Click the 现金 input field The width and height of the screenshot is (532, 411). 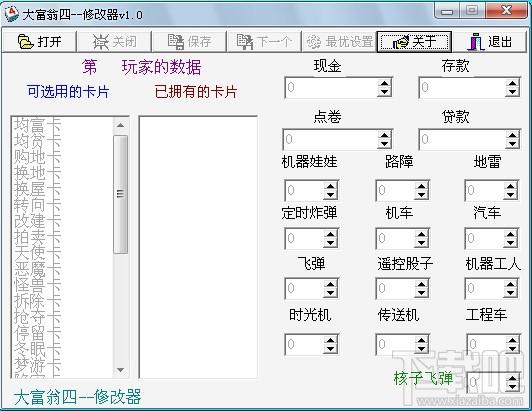[x=331, y=88]
